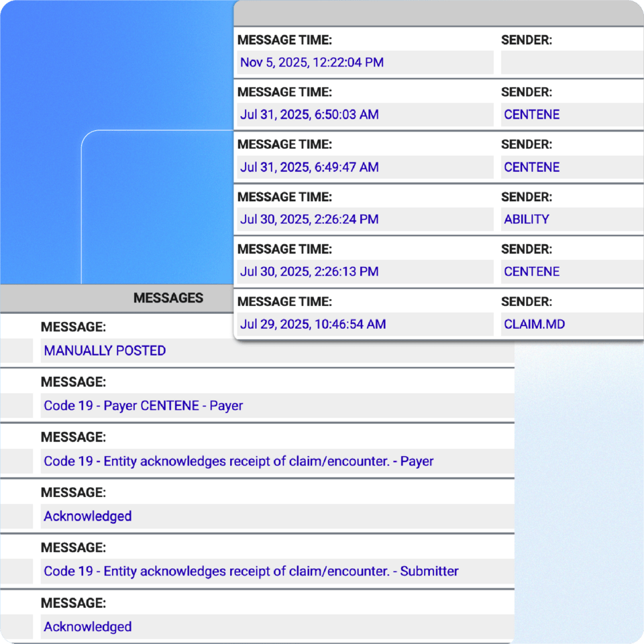Click the gray title bar above the message times
Screen dimensions: 644x644
click(436, 13)
